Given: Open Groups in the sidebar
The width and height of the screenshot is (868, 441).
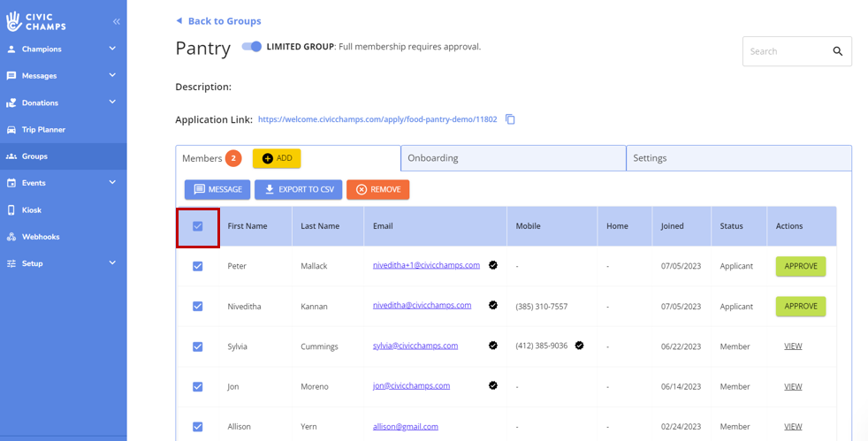Looking at the screenshot, I should pos(34,156).
